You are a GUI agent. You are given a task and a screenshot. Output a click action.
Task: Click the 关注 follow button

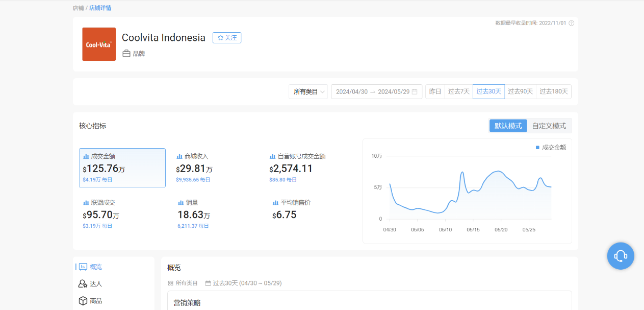227,38
